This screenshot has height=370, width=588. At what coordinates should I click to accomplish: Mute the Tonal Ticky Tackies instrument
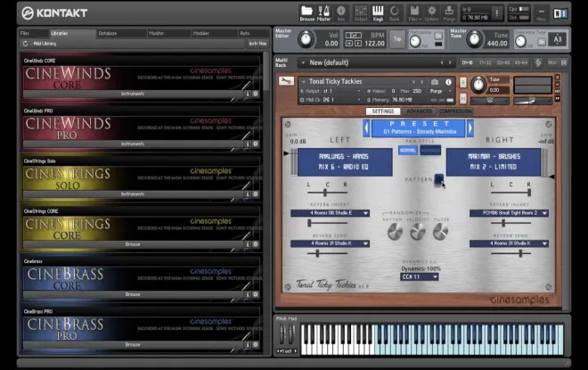click(462, 99)
